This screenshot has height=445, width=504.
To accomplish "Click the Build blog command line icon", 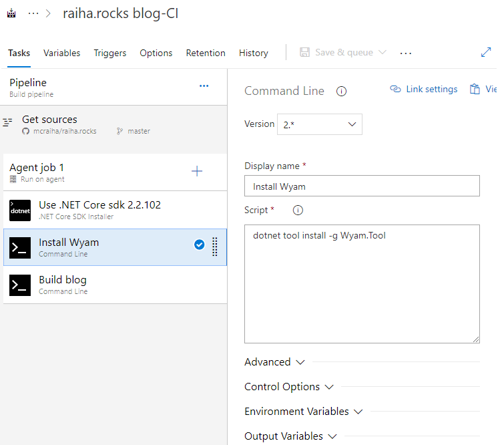I will (20, 285).
